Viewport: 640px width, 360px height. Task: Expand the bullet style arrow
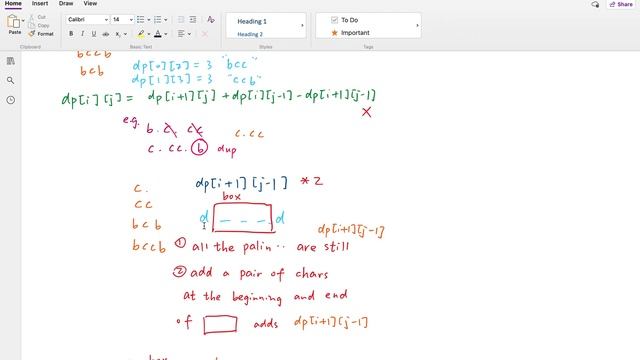click(x=149, y=20)
